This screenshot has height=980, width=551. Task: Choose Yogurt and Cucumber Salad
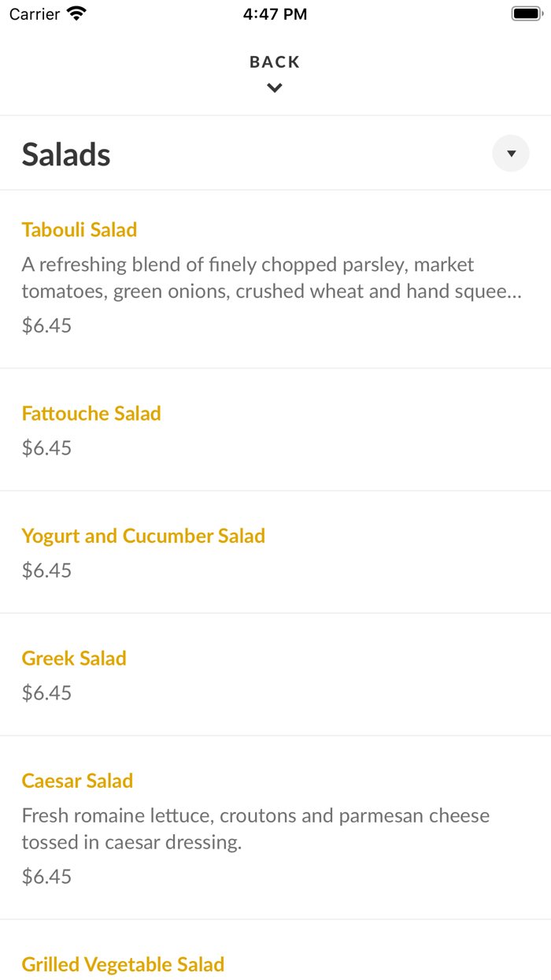point(143,536)
